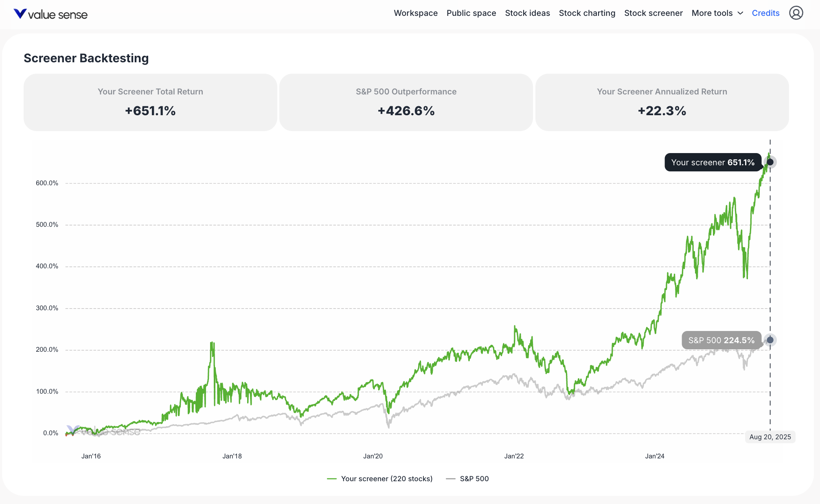Click the Your screener 651.1% data point
The height and width of the screenshot is (504, 820).
click(770, 162)
